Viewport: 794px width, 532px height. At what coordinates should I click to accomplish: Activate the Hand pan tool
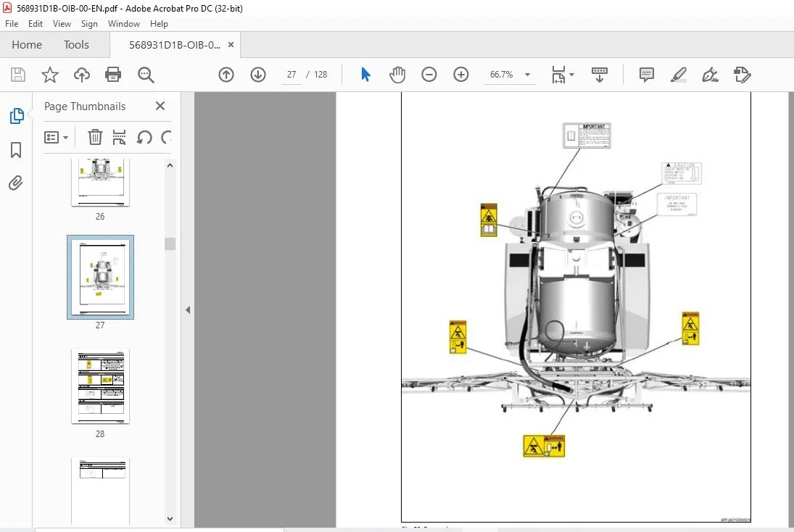click(x=397, y=75)
